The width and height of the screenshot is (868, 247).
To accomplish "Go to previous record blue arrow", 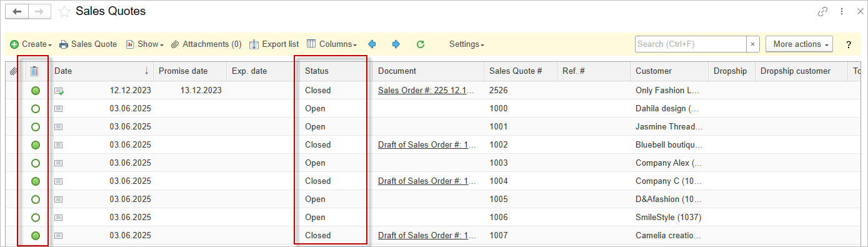I will point(372,44).
